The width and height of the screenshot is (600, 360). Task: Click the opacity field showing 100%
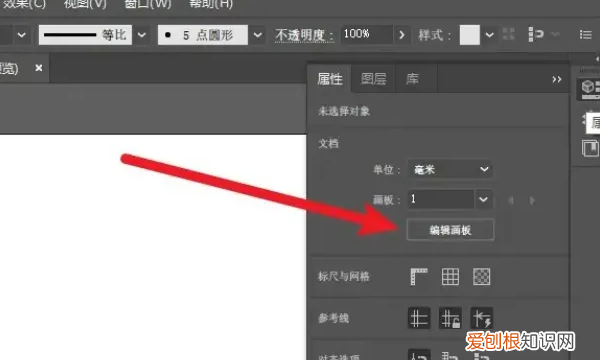click(367, 35)
